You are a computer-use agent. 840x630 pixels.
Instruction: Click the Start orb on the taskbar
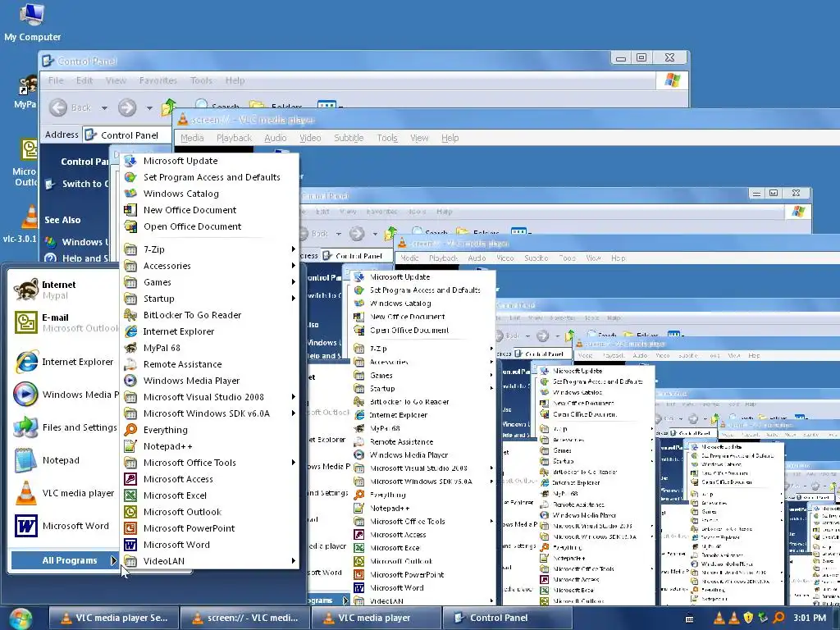pyautogui.click(x=21, y=619)
